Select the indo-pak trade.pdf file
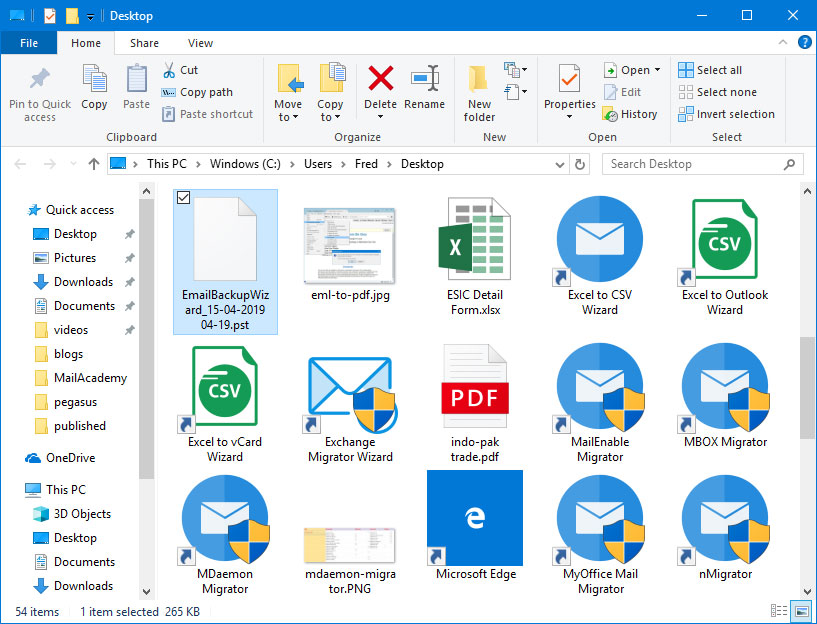817x624 pixels. point(475,404)
